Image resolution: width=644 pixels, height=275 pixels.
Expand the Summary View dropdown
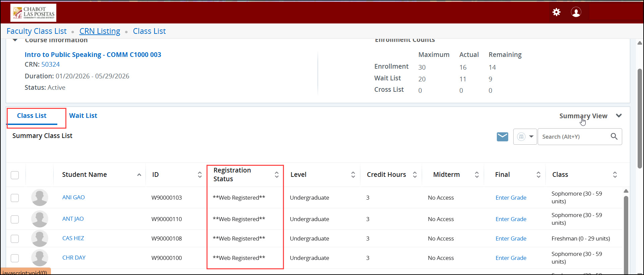pyautogui.click(x=619, y=116)
